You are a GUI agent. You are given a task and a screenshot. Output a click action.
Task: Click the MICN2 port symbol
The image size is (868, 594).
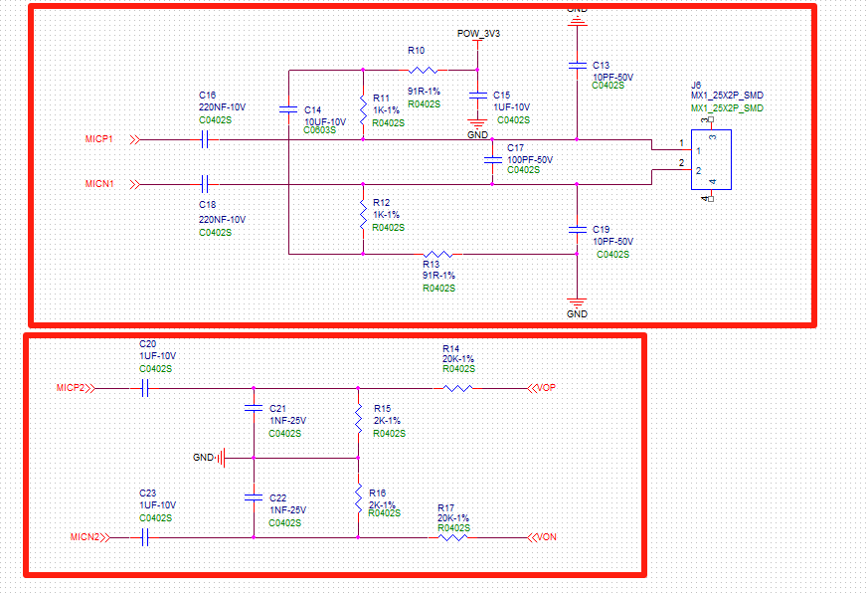coord(105,537)
